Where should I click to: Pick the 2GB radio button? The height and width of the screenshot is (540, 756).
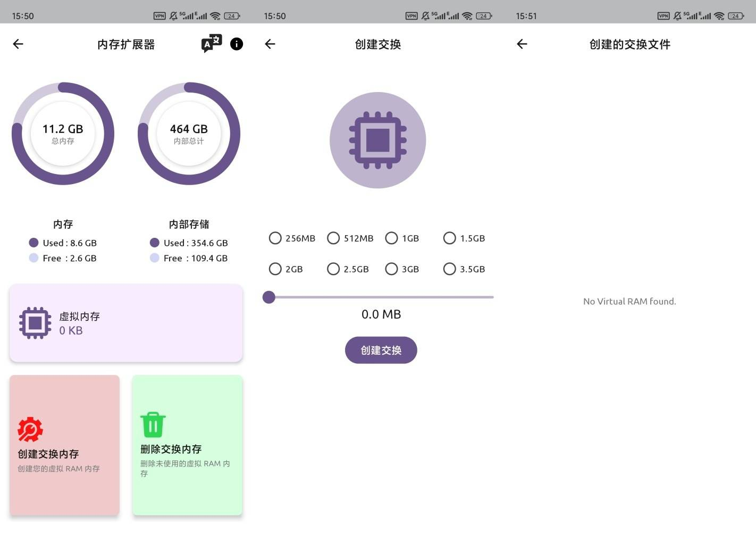(275, 269)
